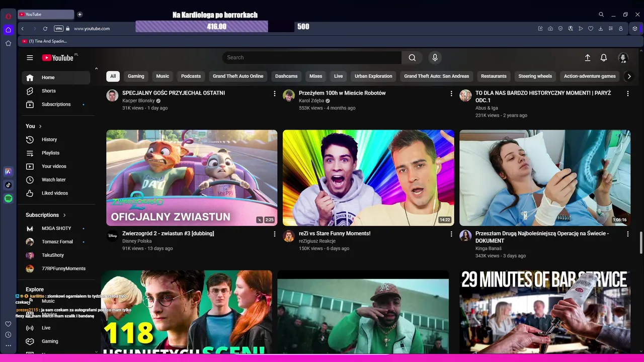The image size is (644, 362).
Task: Select the All filter chip
Action: tap(113, 76)
